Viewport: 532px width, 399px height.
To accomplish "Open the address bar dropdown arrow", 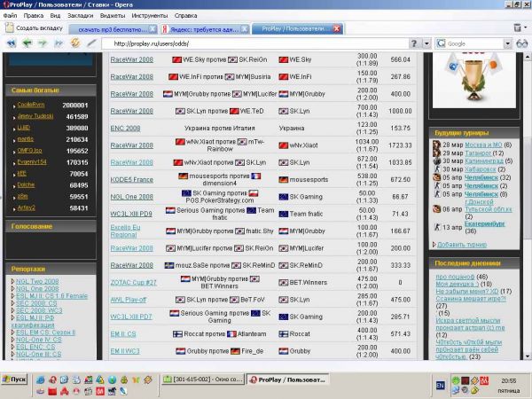I will point(426,43).
